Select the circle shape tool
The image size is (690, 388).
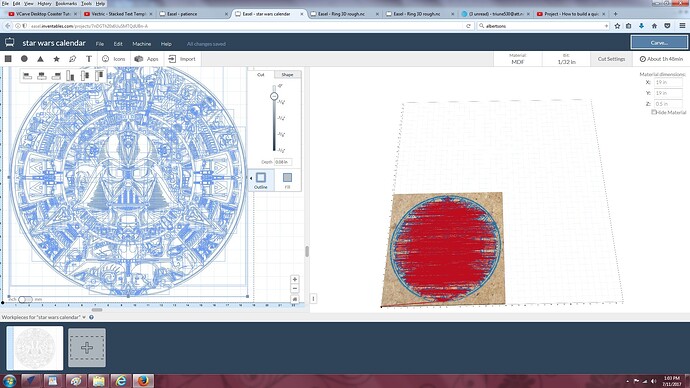click(24, 59)
